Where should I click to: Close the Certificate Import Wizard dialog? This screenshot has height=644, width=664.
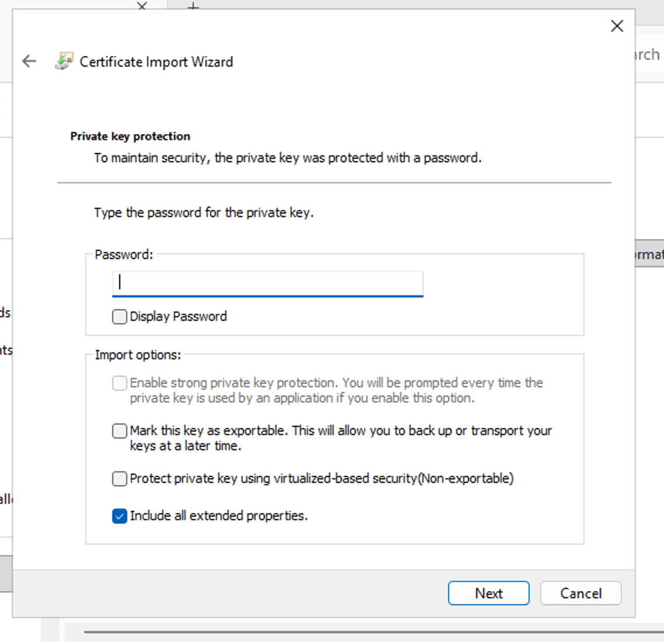(x=617, y=26)
